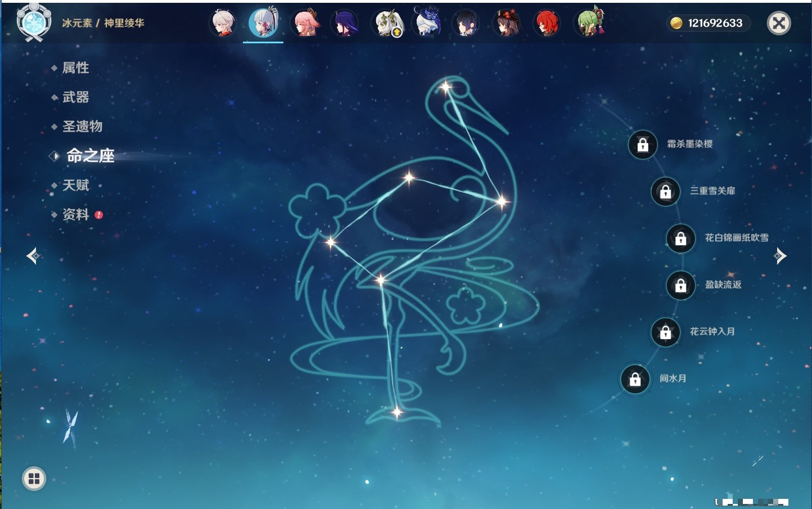
Task: Click the Mora amount 121692633
Action: (715, 23)
